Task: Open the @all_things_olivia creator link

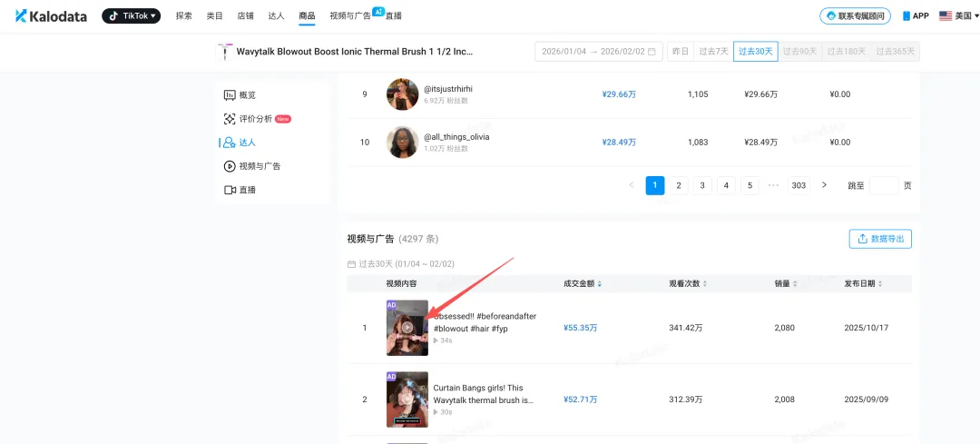Action: [456, 136]
